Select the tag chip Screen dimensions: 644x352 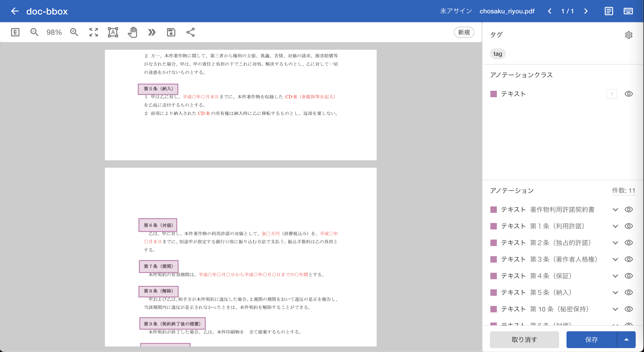[x=498, y=54]
